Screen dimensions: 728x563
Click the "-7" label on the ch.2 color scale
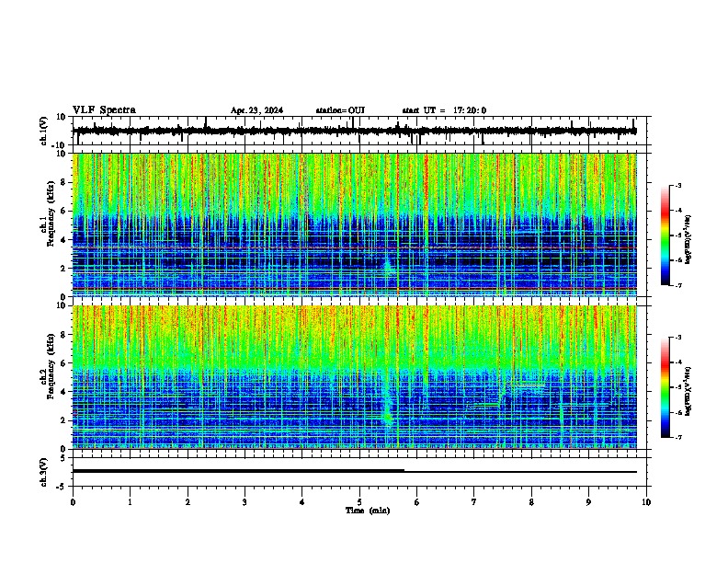tap(677, 437)
